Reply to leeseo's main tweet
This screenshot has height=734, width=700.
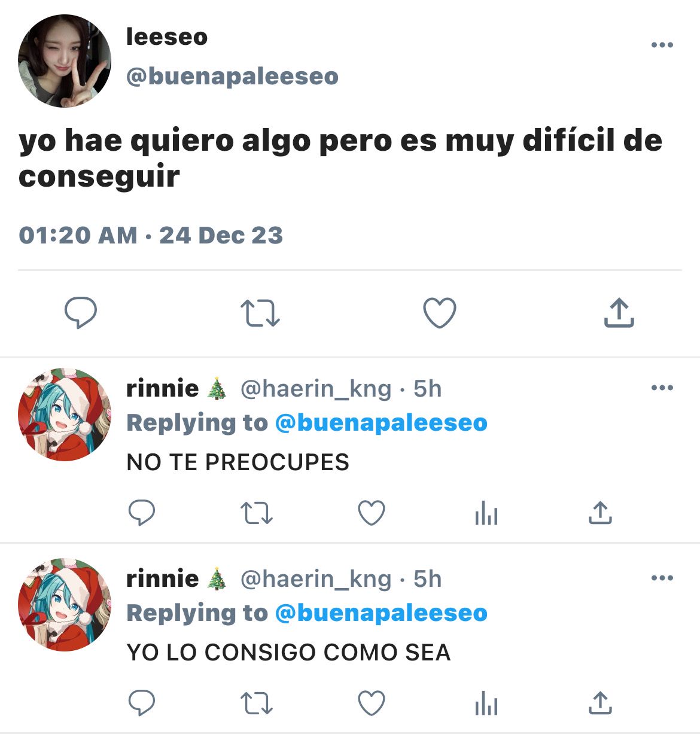pos(81,313)
